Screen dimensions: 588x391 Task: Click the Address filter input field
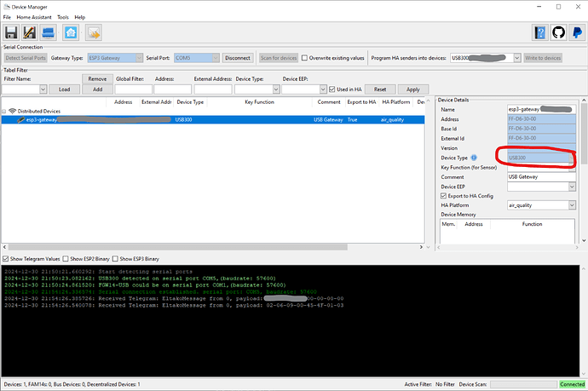tap(172, 89)
